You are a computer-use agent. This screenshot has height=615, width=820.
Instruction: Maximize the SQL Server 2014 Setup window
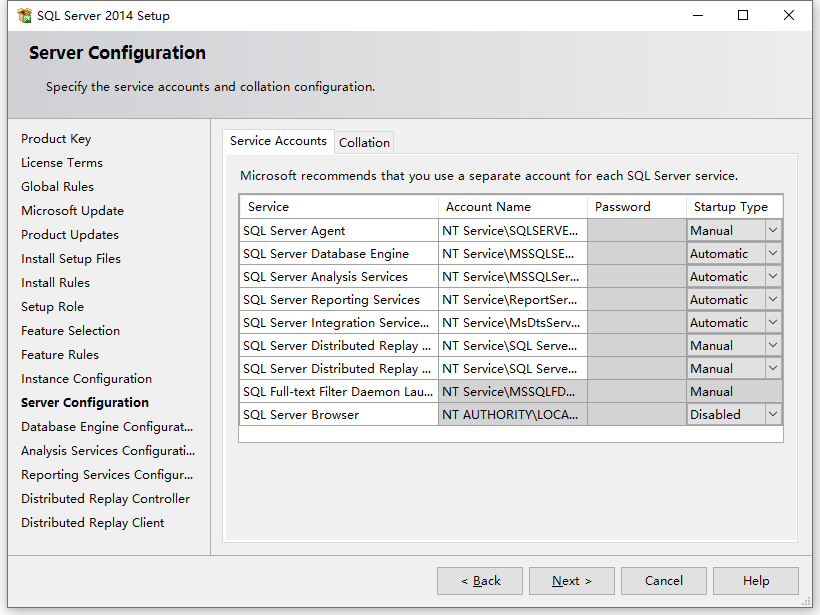(x=743, y=15)
